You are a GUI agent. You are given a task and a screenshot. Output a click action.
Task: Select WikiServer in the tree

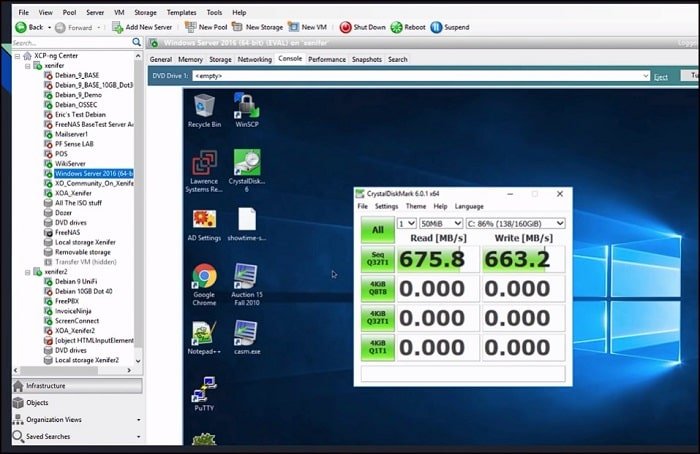[x=70, y=164]
